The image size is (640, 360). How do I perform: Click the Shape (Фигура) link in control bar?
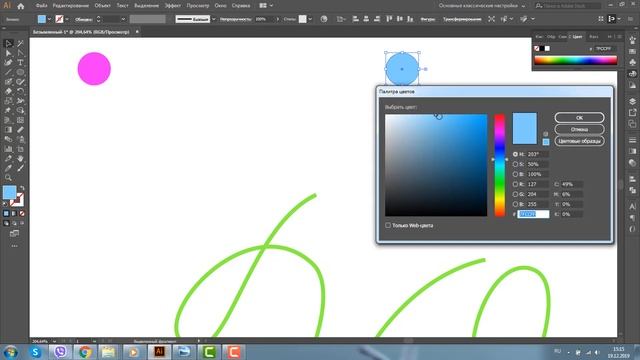tap(427, 19)
